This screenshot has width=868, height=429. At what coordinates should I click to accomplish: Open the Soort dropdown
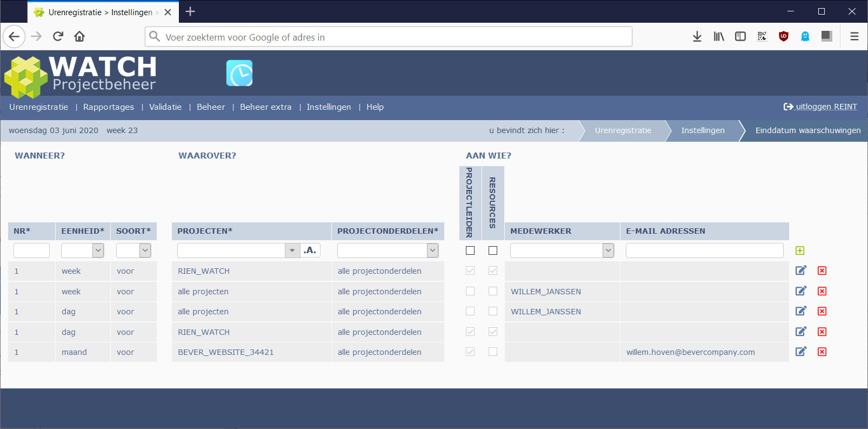coord(133,250)
